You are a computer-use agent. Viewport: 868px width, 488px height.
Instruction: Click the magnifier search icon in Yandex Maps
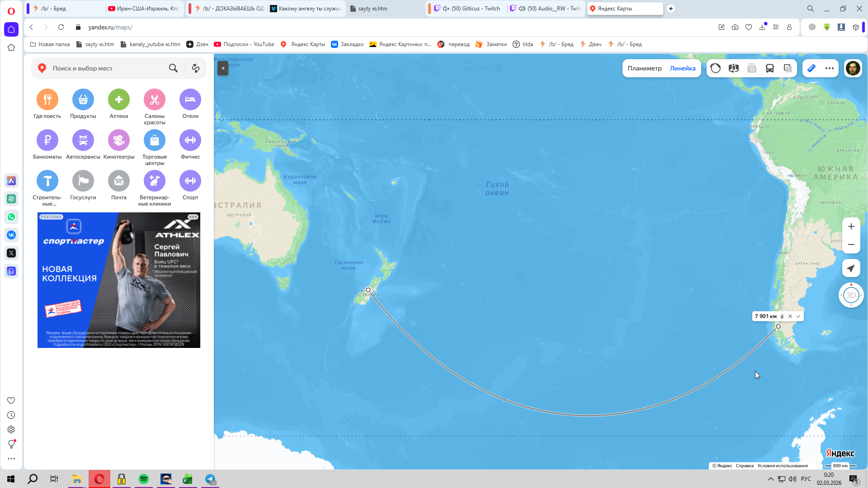click(173, 68)
